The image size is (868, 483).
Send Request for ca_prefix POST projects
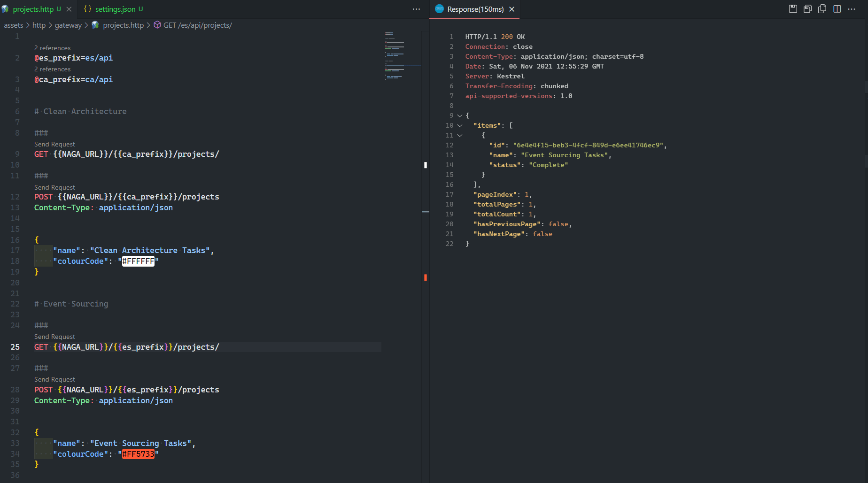(x=54, y=188)
